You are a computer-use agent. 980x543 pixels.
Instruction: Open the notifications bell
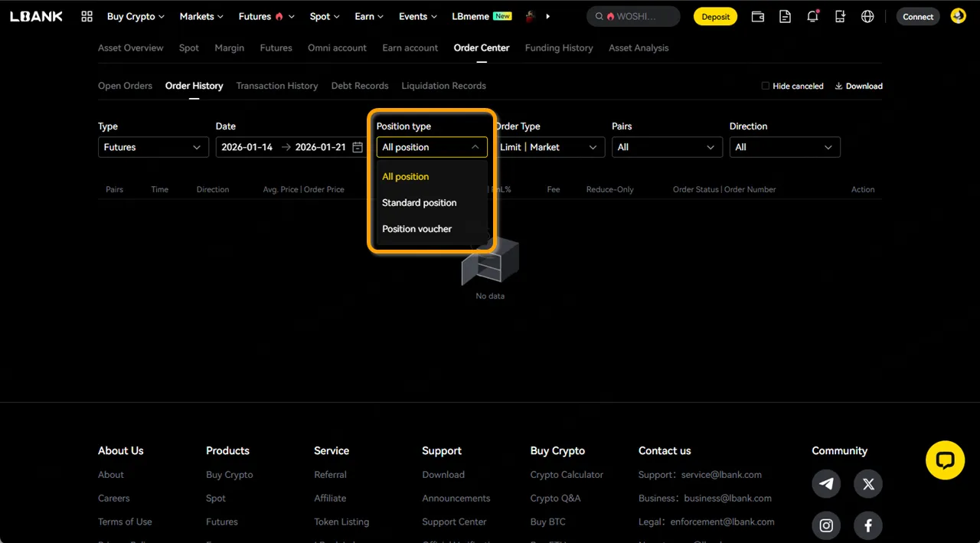[x=812, y=16]
